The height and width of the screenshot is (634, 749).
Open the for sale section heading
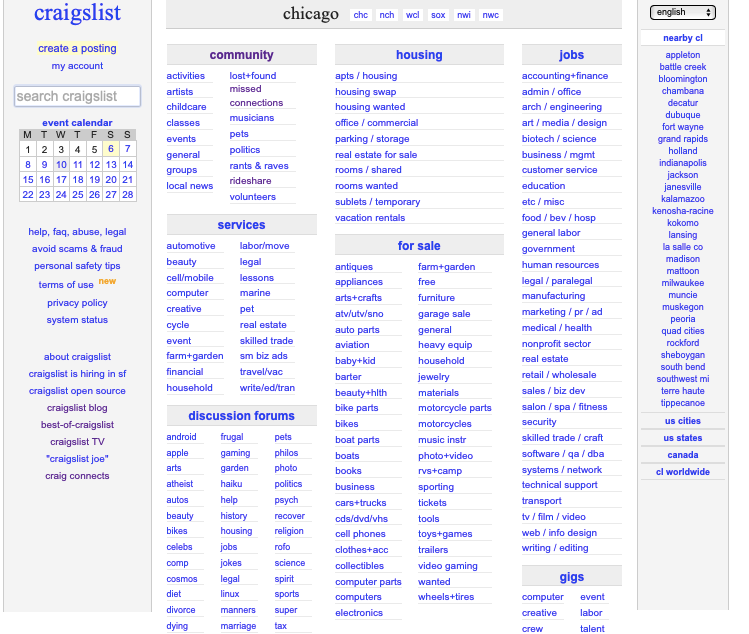[x=419, y=246]
